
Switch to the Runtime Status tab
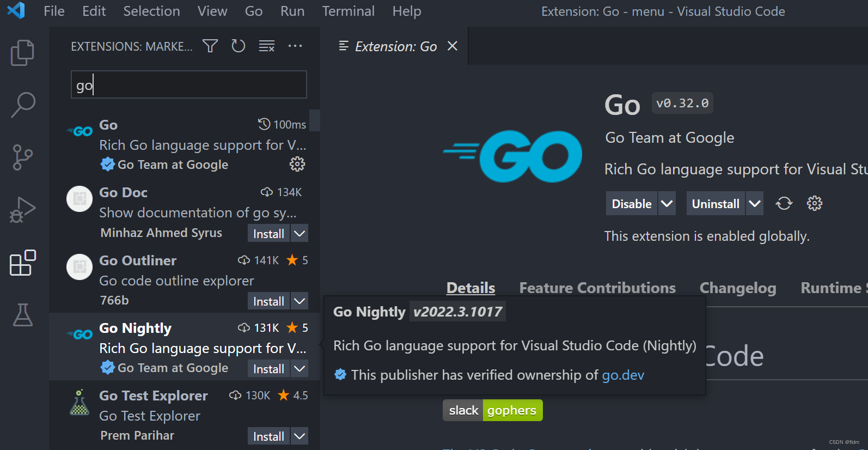click(834, 288)
